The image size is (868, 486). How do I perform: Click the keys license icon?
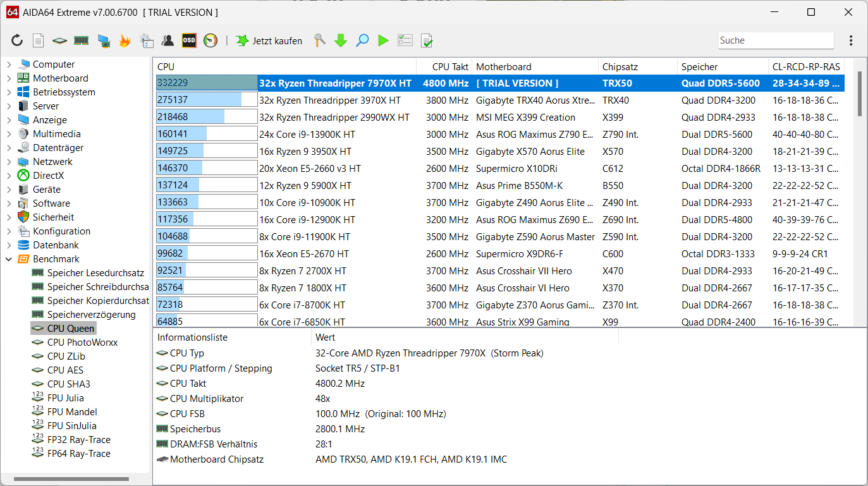320,40
